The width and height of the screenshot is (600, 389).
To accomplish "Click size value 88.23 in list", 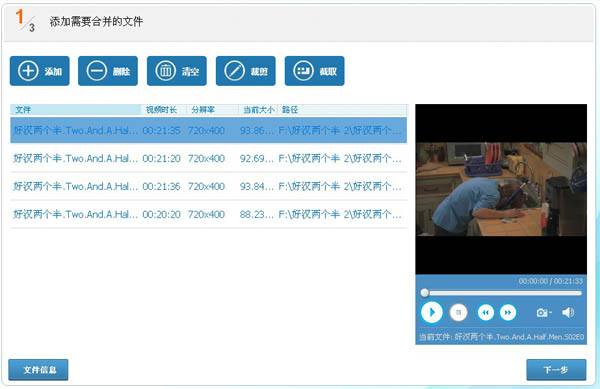I will tap(256, 214).
